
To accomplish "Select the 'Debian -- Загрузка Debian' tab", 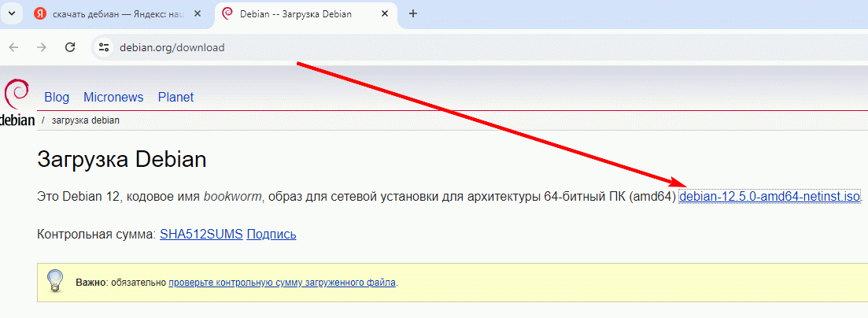I will (x=306, y=14).
